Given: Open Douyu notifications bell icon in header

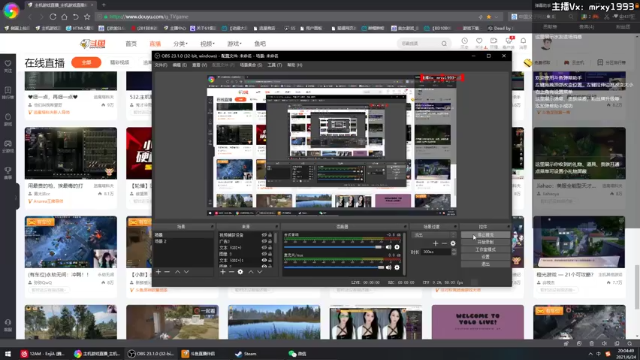Looking at the screenshot, I should tap(523, 41).
